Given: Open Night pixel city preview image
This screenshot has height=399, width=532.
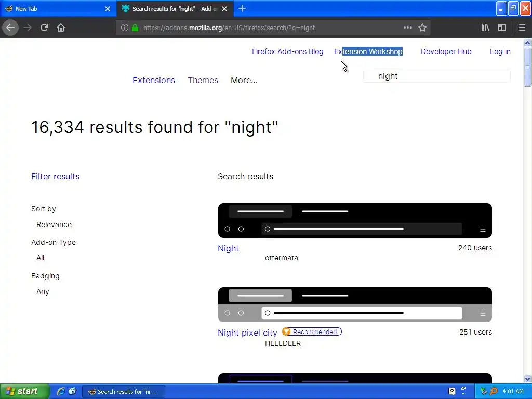Looking at the screenshot, I should click(355, 304).
